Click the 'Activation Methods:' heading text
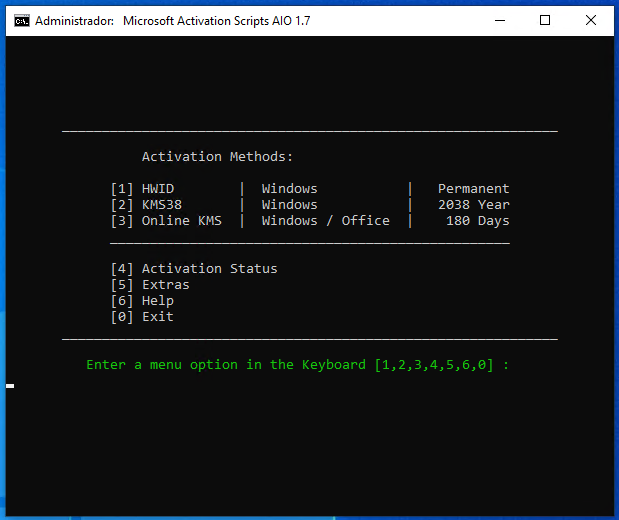Screen dimensions: 619x520 tap(217, 157)
